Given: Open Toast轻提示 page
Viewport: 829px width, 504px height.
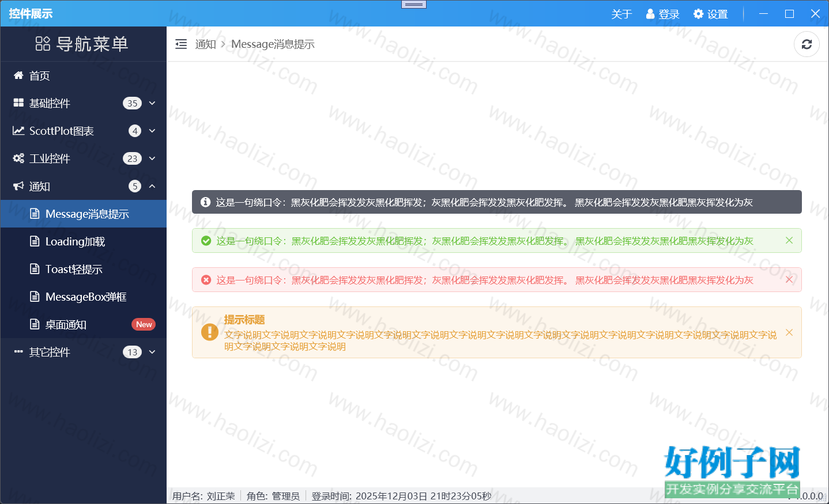Looking at the screenshot, I should tap(84, 269).
